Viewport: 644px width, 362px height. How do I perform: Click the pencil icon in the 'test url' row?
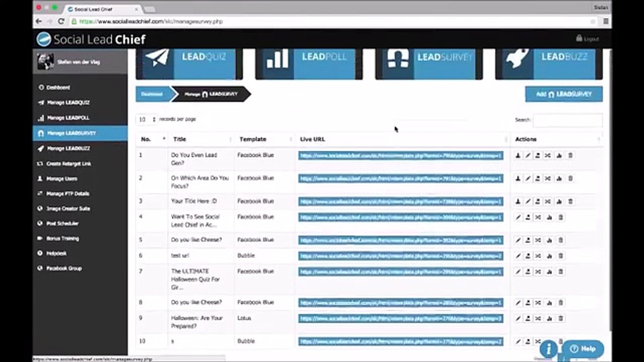click(x=518, y=256)
